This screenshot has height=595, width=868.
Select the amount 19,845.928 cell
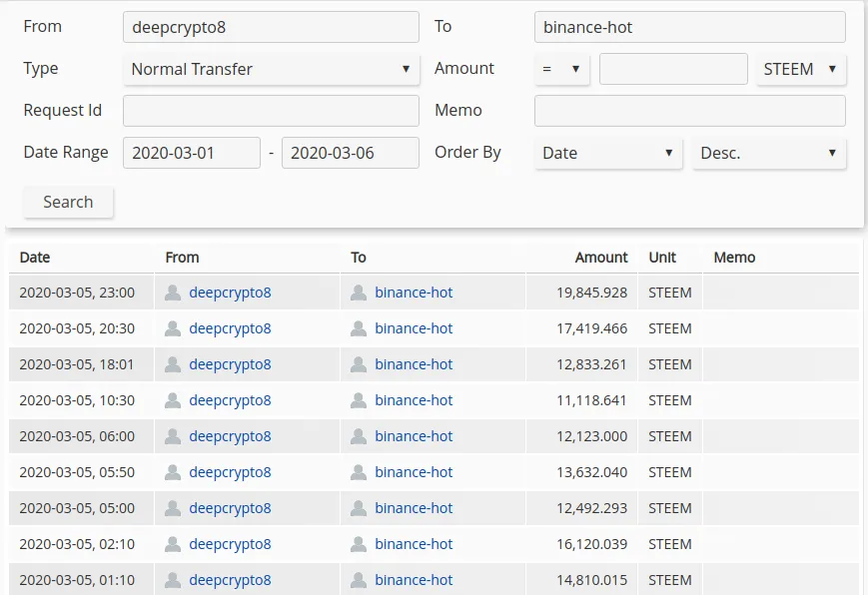[581, 293]
